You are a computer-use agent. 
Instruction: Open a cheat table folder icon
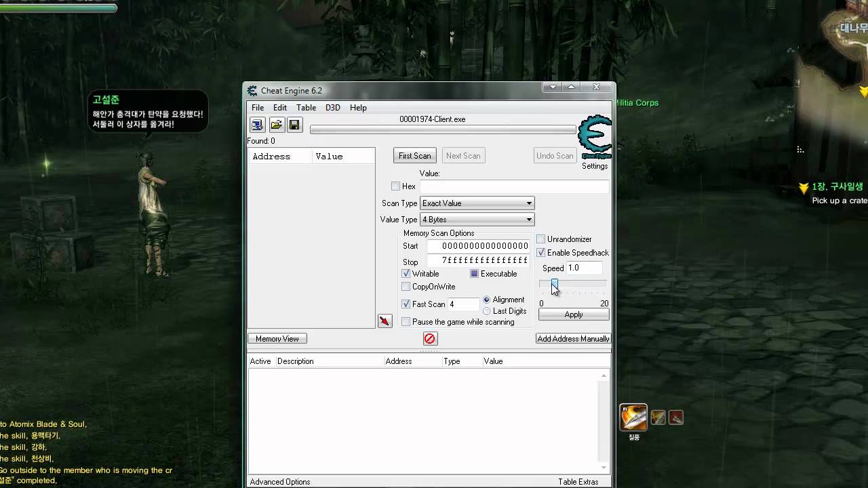pyautogui.click(x=276, y=125)
